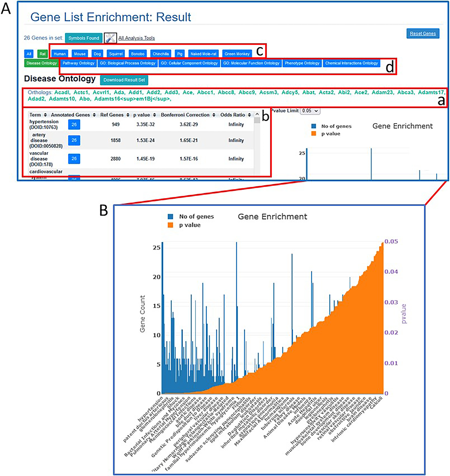
Task: Click the Gene Enrichment chart title, panel B
Action: pos(272,217)
